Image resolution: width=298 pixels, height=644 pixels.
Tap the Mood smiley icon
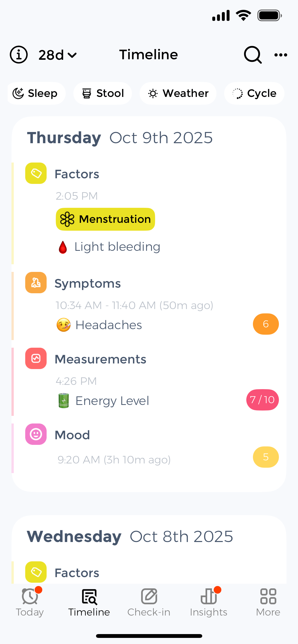tap(36, 434)
